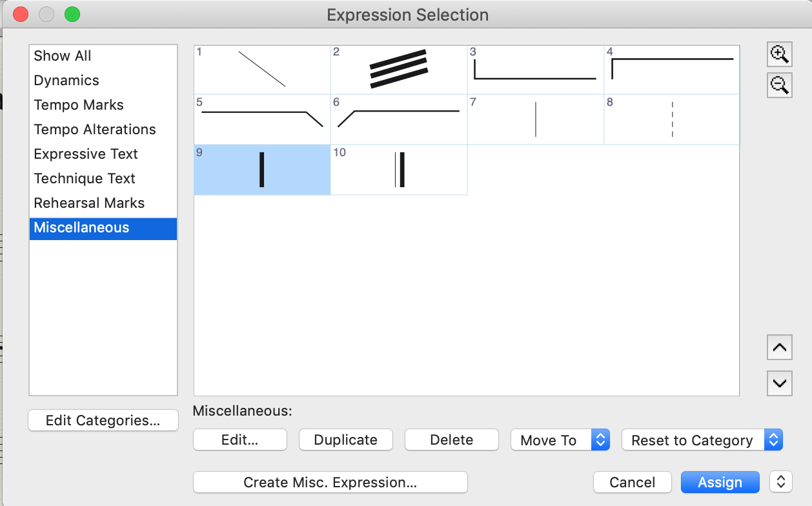Select the diagonal line expression 1
This screenshot has height=506, width=812.
(x=262, y=69)
